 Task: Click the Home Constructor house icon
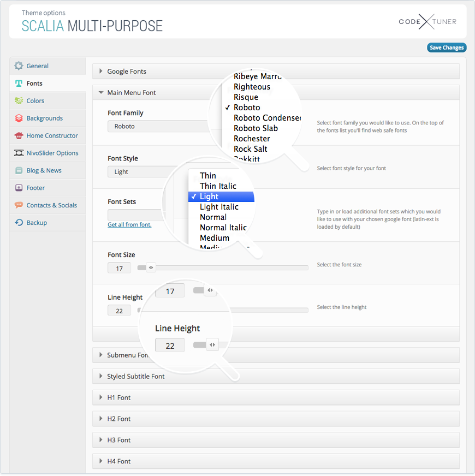[19, 136]
